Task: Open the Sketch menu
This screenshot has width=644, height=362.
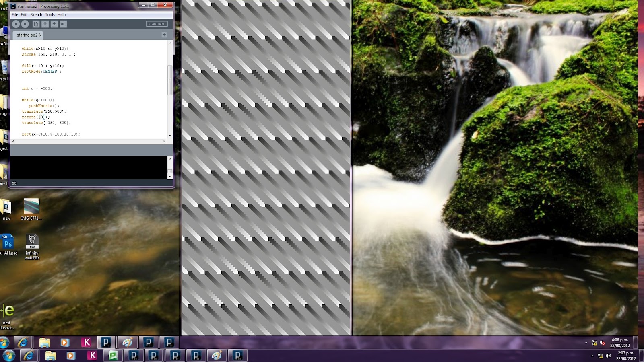Action: click(x=37, y=14)
